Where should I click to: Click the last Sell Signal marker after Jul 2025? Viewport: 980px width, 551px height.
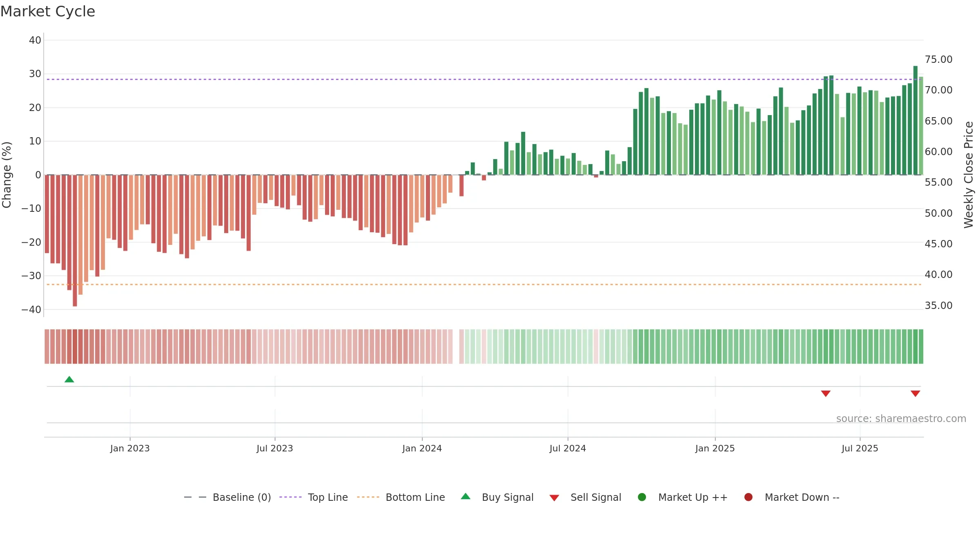915,393
